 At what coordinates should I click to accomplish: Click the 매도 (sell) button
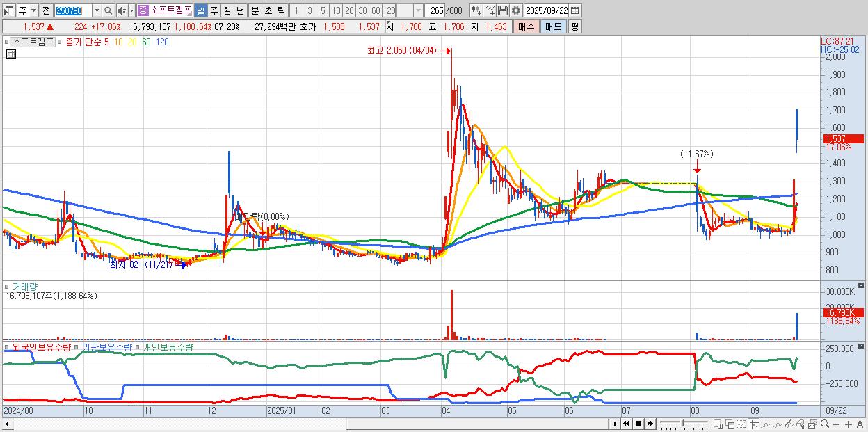(553, 26)
